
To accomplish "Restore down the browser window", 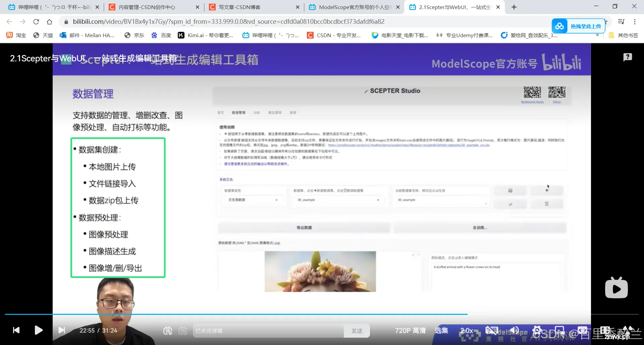I will tap(615, 6).
